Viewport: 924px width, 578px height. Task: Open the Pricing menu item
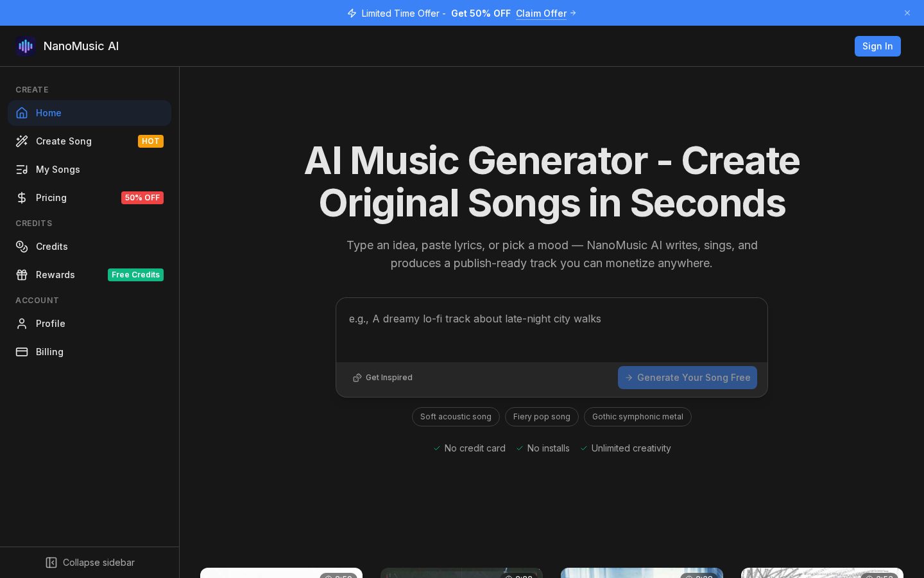click(89, 198)
